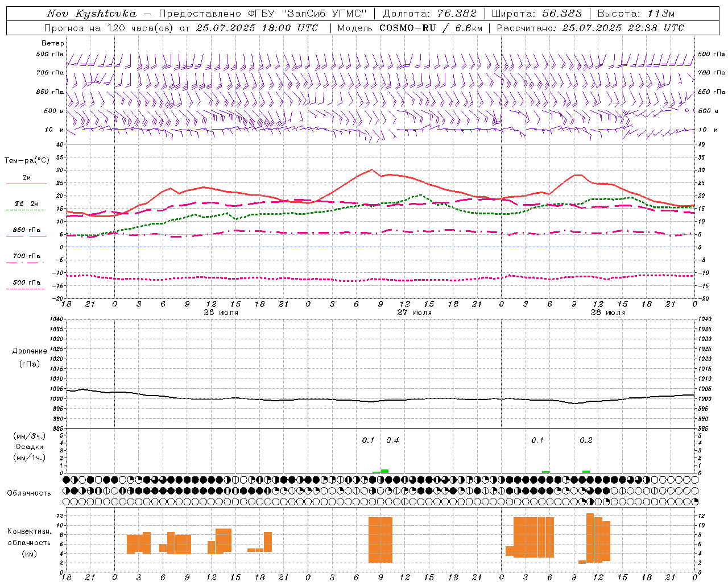This screenshot has width=728, height=582.
Task: Click 'Предоставлено ФГБУ ЗапСиб УГМС' provider text
Action: (x=263, y=14)
